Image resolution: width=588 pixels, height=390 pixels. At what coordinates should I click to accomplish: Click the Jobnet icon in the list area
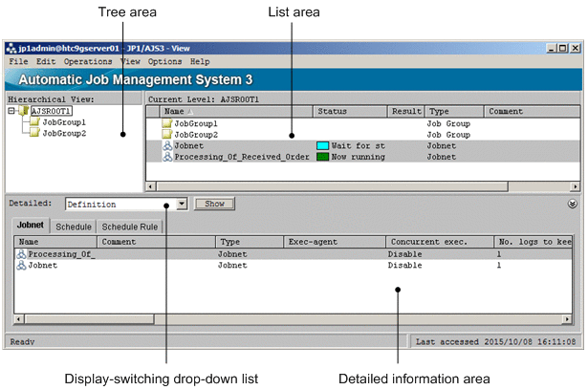pyautogui.click(x=167, y=145)
